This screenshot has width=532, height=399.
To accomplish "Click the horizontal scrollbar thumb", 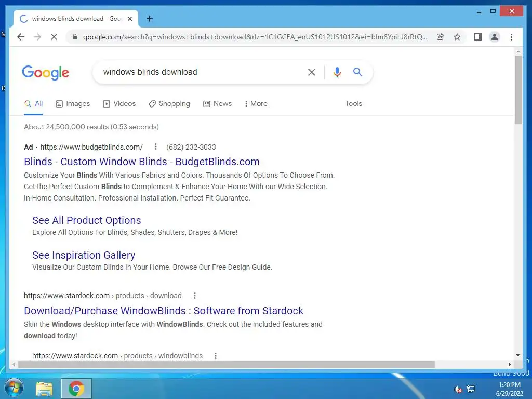I will click(227, 364).
